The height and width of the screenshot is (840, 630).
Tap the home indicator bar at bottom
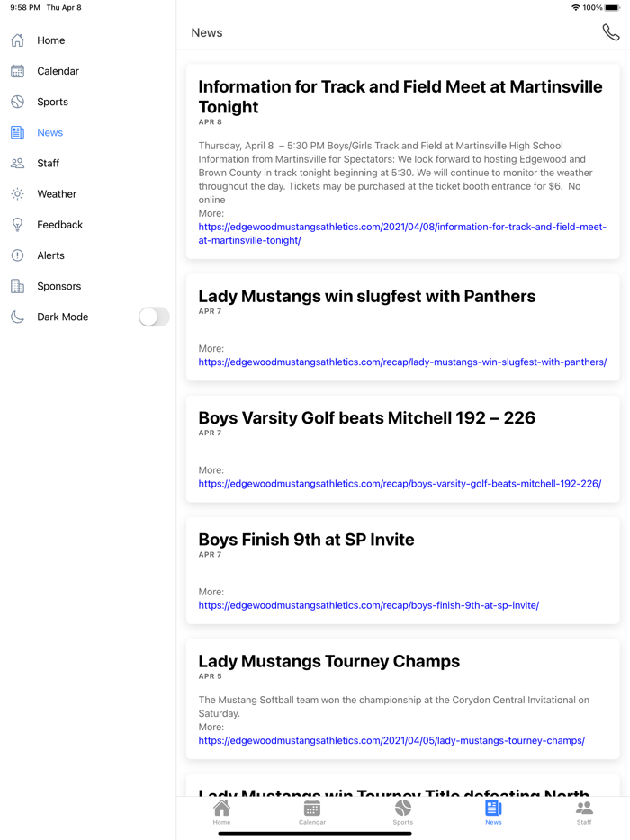pos(315,834)
